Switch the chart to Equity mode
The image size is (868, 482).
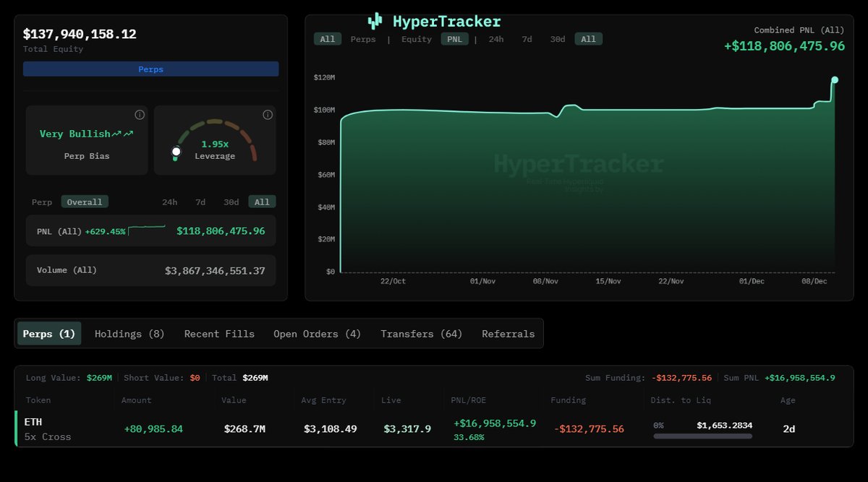pos(416,39)
